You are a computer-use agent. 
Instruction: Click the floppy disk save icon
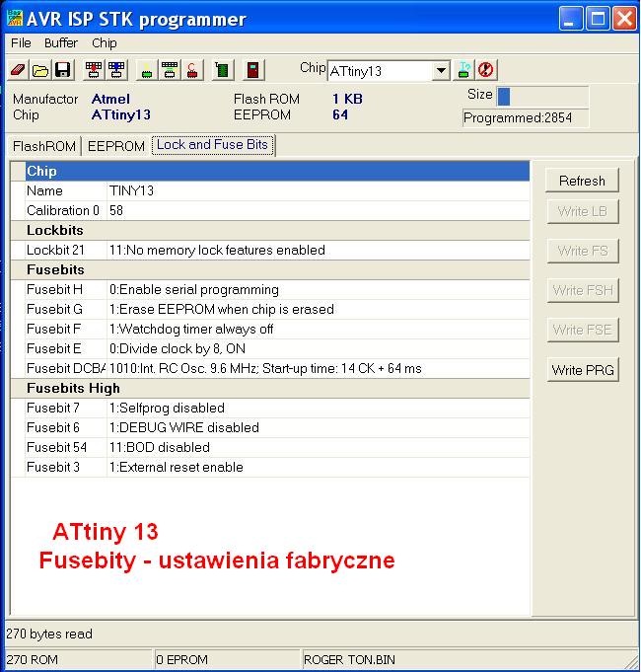pos(63,69)
